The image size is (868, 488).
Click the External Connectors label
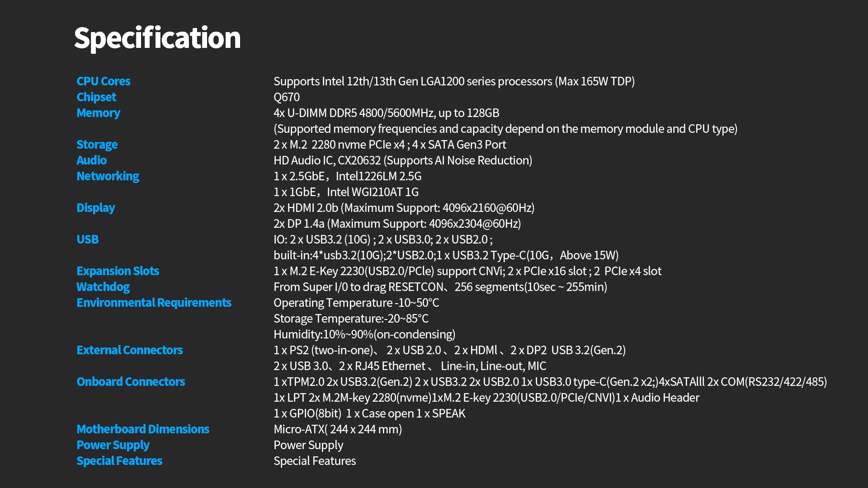click(129, 350)
